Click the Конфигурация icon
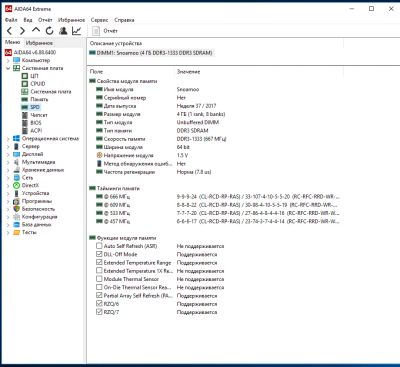The image size is (400, 367). [x=16, y=217]
